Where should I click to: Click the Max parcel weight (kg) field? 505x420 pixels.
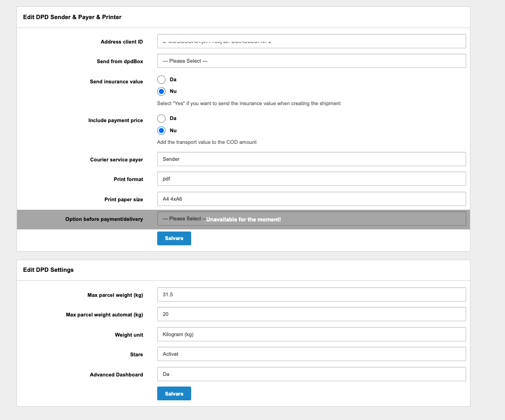point(311,294)
